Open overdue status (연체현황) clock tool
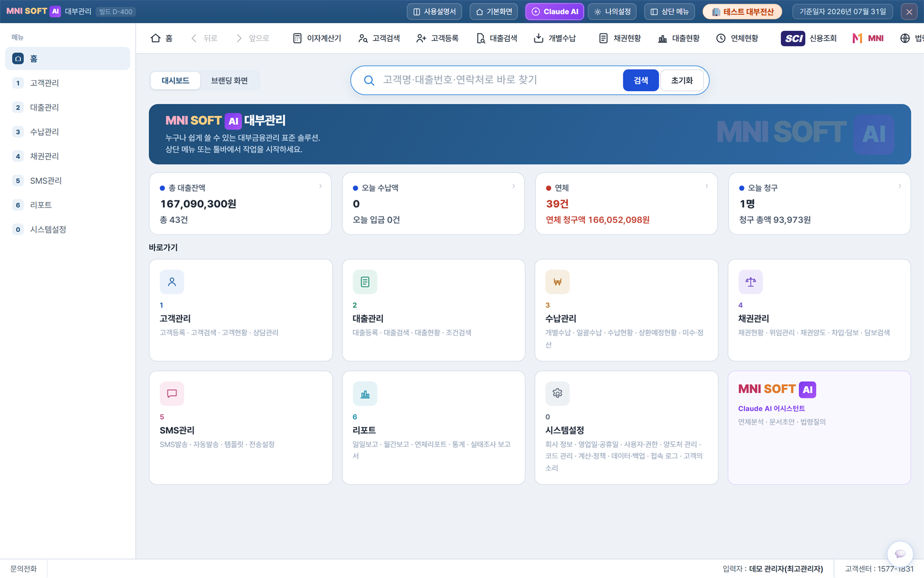The width and height of the screenshot is (924, 578). tap(737, 38)
